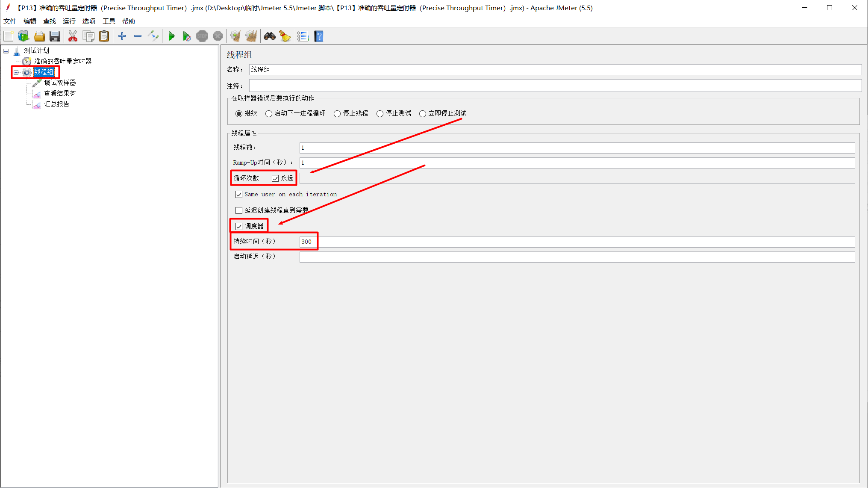
Task: Select the 立即停止测试 radio button
Action: tap(423, 114)
